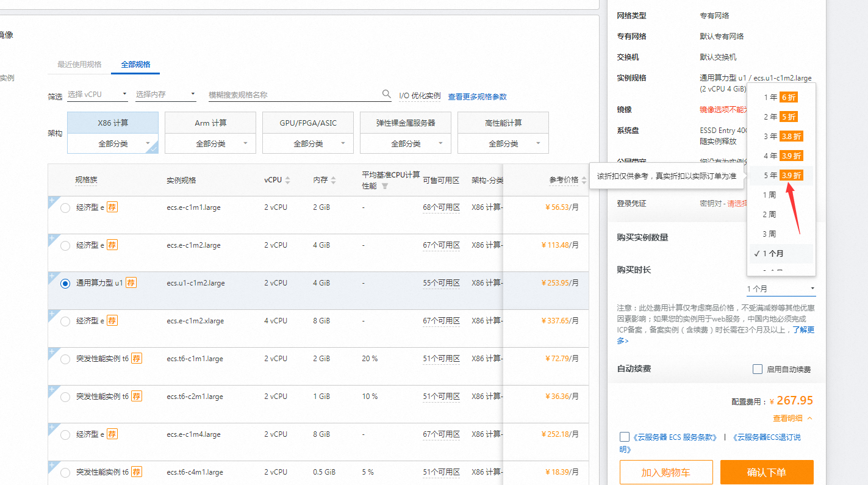
Task: Click 加入购物车 button
Action: tap(666, 473)
